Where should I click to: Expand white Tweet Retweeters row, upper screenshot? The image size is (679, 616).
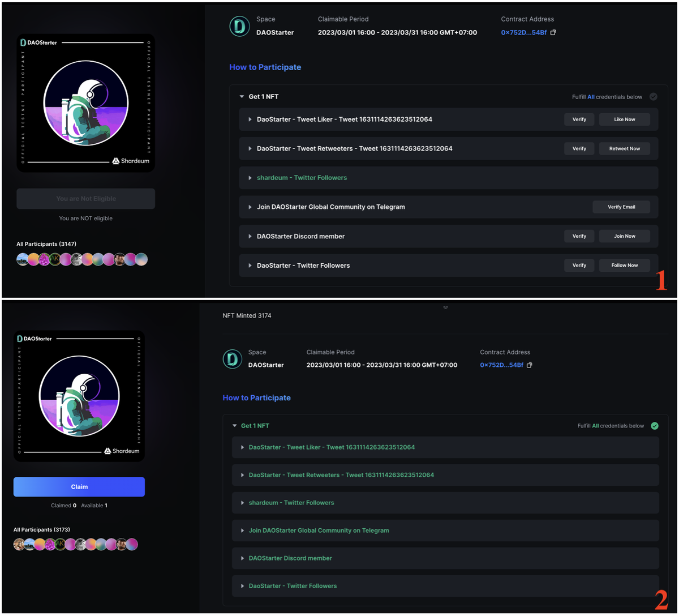tap(250, 148)
